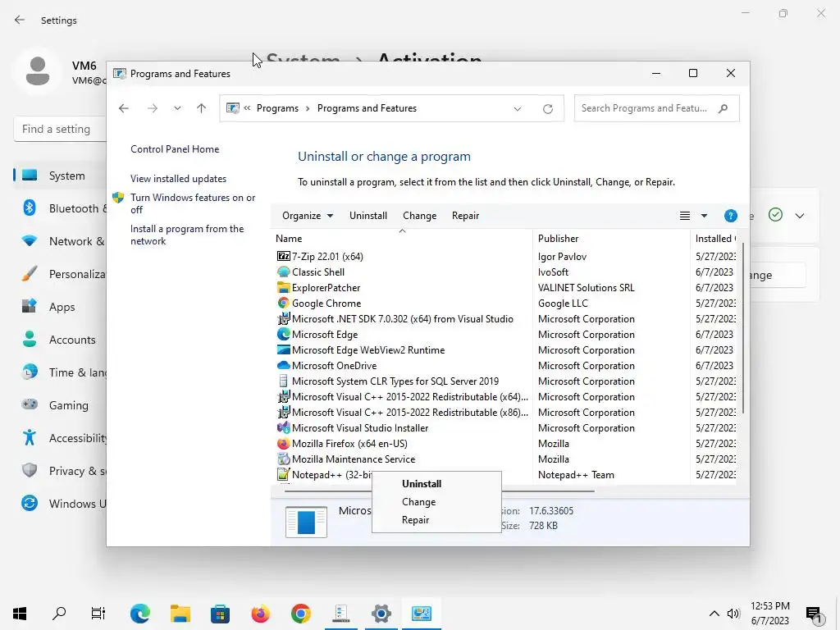The width and height of the screenshot is (840, 630).
Task: Select 7-Zip 22.01 (x64) icon row
Action: pyautogui.click(x=283, y=257)
